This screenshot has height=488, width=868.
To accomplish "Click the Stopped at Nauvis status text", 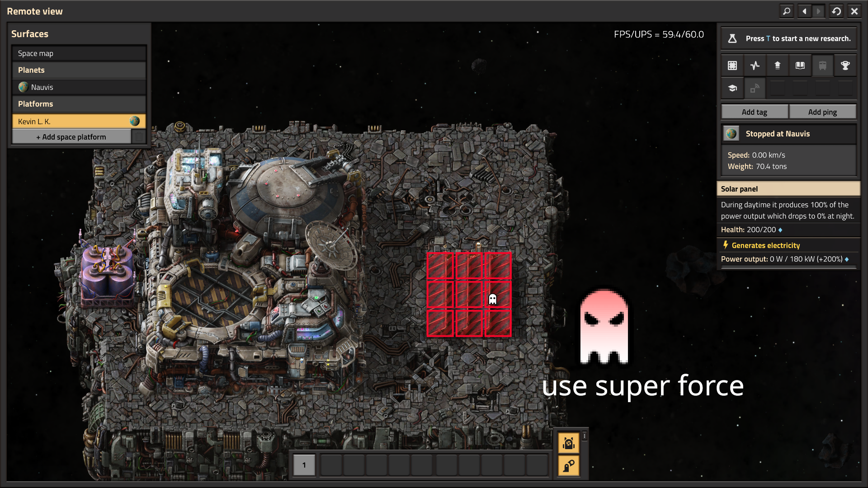I will click(x=778, y=134).
